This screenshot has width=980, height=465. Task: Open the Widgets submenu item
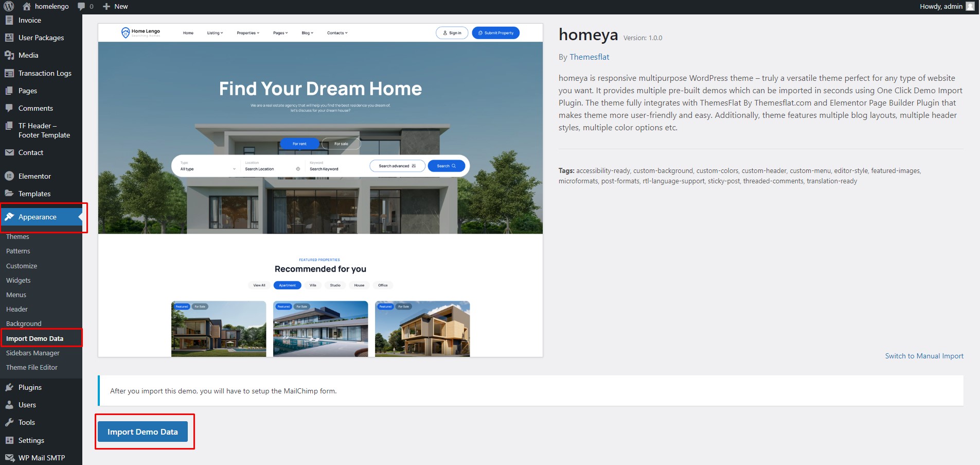point(19,281)
